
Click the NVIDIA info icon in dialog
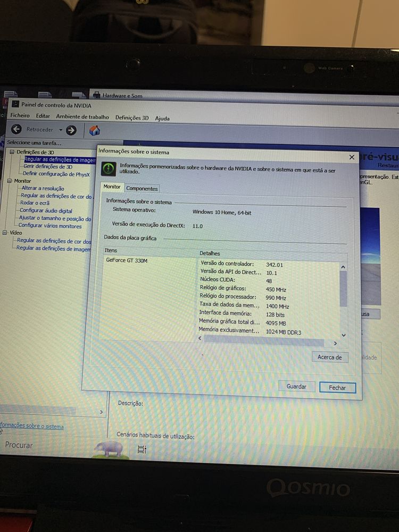[109, 168]
